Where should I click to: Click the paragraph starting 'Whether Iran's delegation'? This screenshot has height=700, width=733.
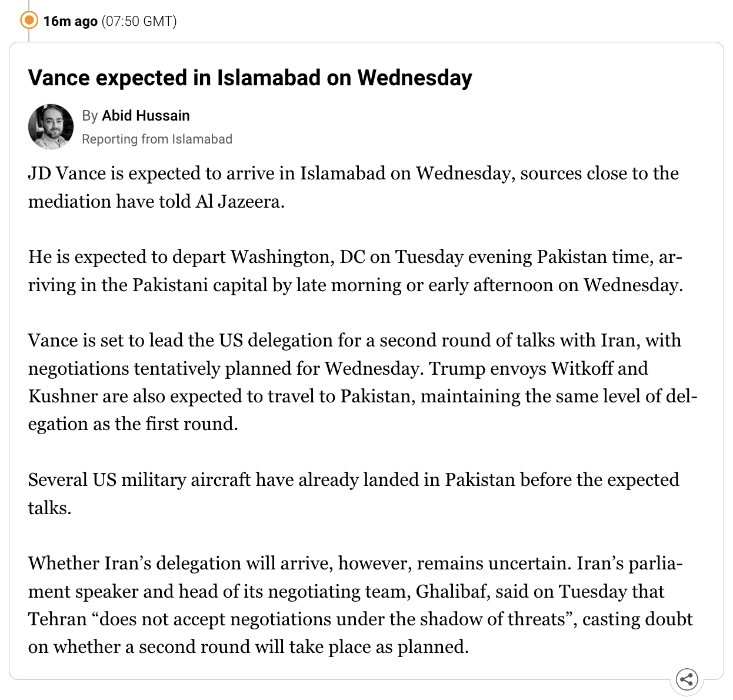(361, 605)
